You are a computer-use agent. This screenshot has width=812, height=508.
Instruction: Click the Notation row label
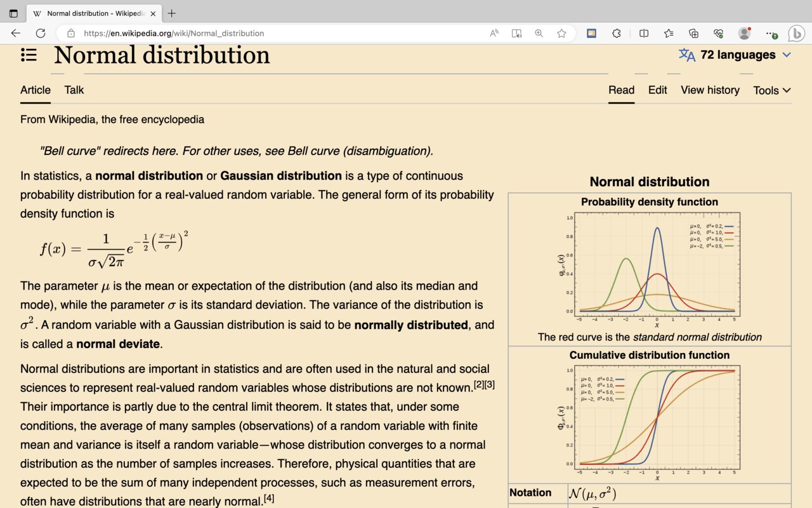[x=530, y=493]
